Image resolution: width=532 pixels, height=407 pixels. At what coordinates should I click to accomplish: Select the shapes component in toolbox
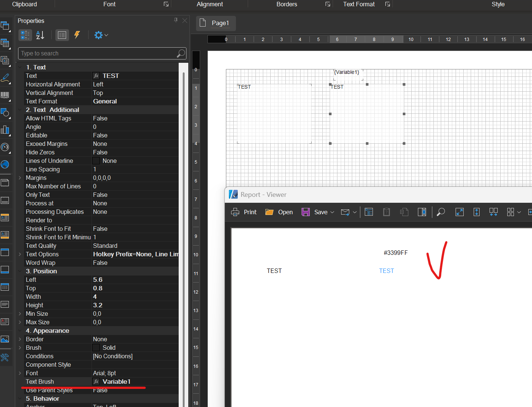click(5, 112)
